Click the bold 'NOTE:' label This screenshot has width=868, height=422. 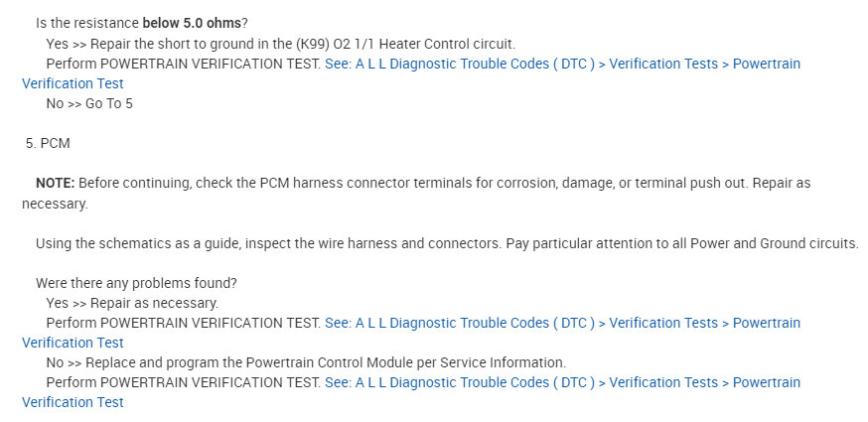[55, 184]
